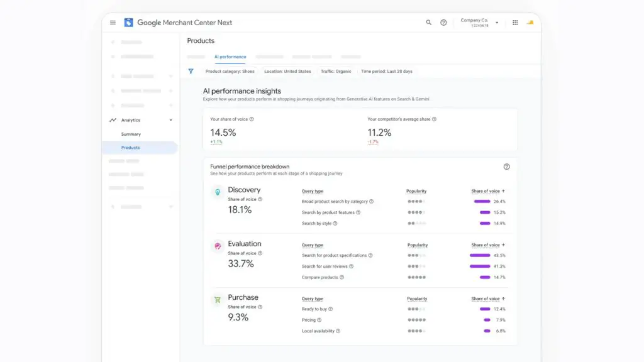Click the search magnifier icon
This screenshot has width=644, height=362.
(x=428, y=23)
